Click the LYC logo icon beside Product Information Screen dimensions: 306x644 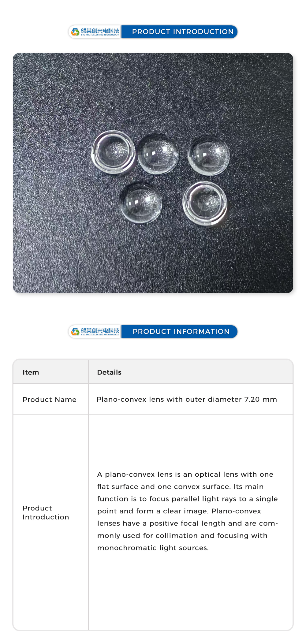coord(75,332)
